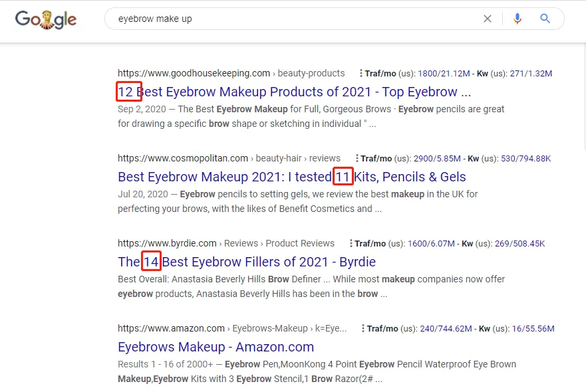Click keyword value 271/1.32M for goodhousekeeping
Viewport: 586px width, 392px height.
point(531,74)
